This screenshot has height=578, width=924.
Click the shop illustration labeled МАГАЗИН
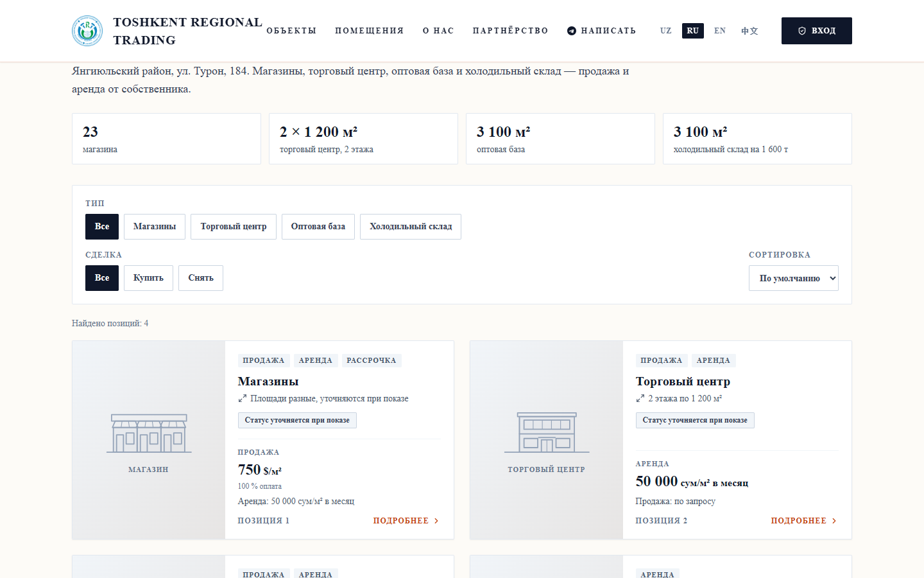tap(149, 433)
